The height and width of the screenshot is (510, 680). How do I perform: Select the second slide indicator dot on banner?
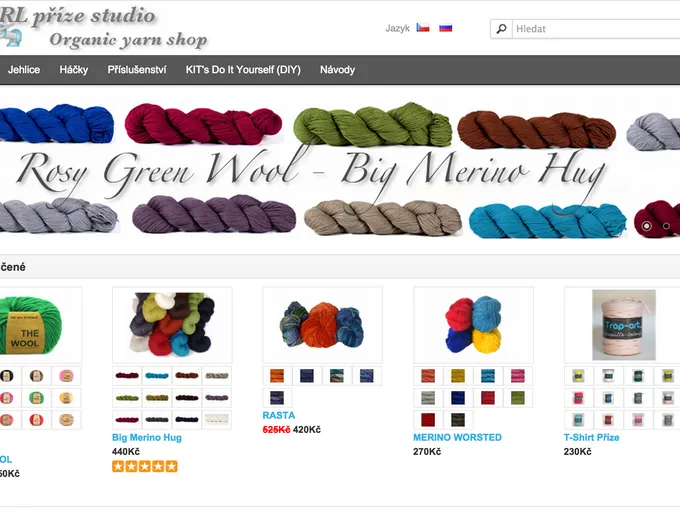[x=666, y=226]
